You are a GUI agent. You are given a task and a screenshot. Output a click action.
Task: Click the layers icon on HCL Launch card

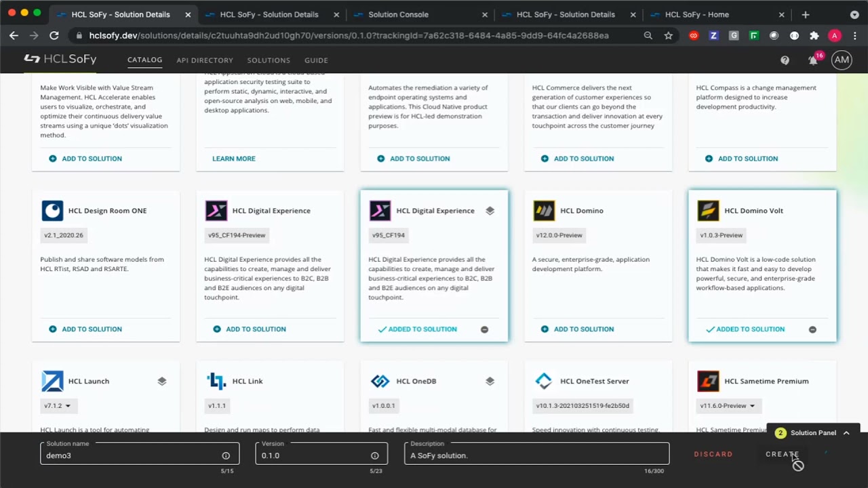162,381
